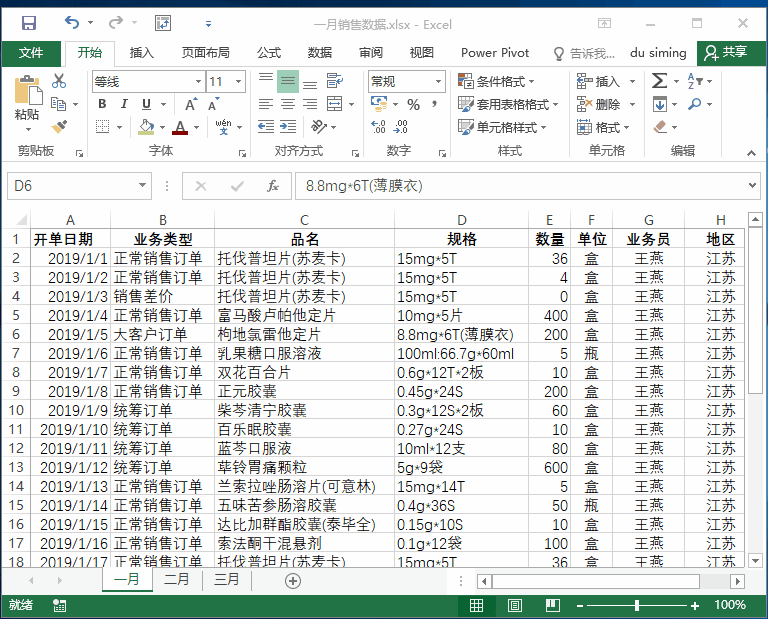
Task: Click the Insert Function fx button
Action: coord(272,186)
